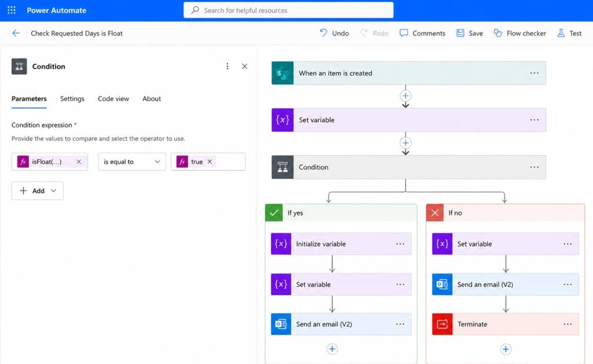Open the Comments pane

click(422, 33)
